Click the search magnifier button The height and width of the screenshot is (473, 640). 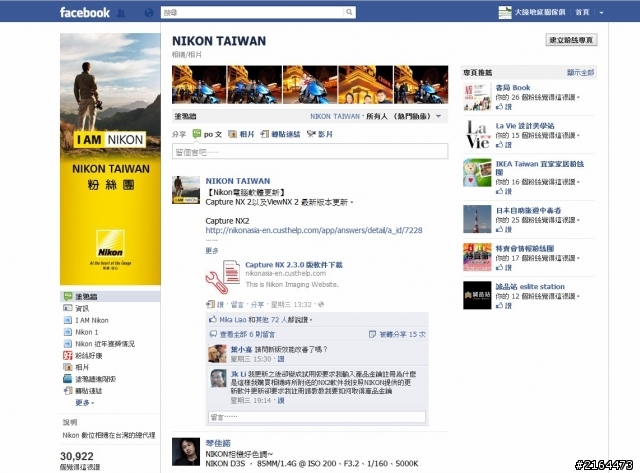pyautogui.click(x=349, y=12)
